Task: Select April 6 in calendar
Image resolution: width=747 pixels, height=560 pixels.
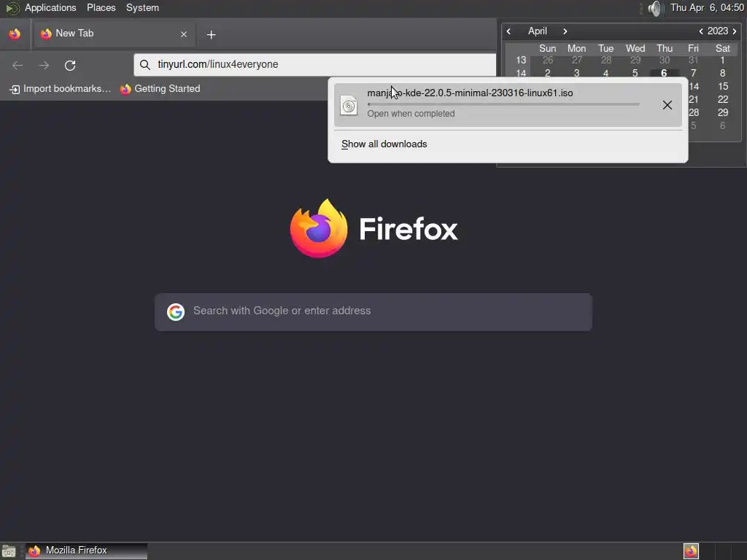Action: 664,73
